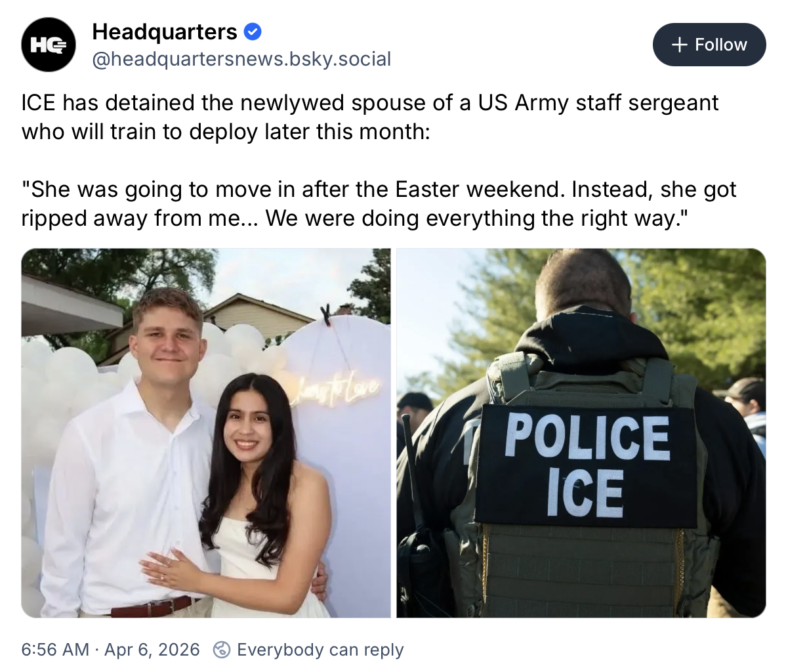Open the Headquarters display name link
This screenshot has width=786, height=672.
pyautogui.click(x=165, y=32)
